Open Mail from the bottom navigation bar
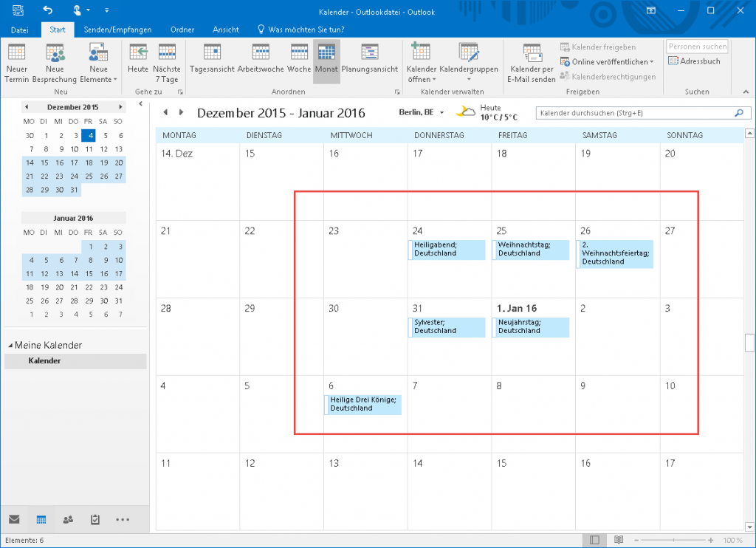The width and height of the screenshot is (756, 548). click(x=14, y=519)
